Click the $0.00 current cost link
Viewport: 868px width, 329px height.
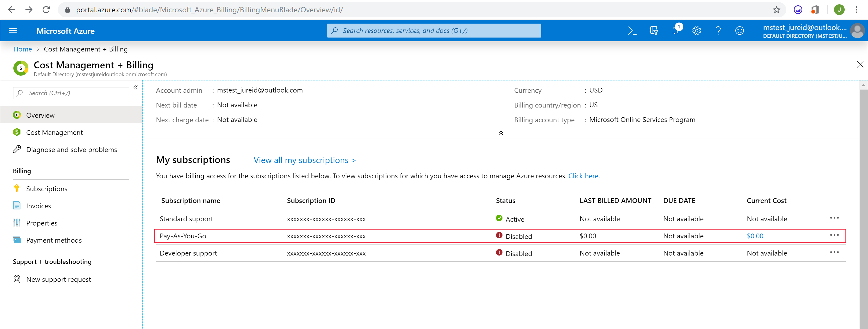point(755,236)
